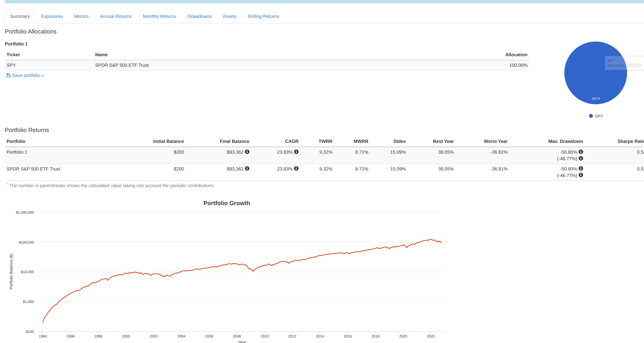
Task: Open the Assets tab
Action: pos(229,16)
